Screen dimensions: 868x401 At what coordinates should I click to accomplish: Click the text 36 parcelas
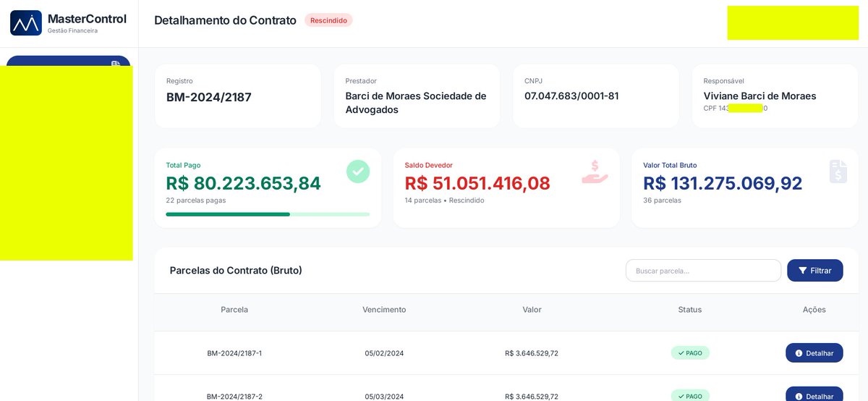662,200
